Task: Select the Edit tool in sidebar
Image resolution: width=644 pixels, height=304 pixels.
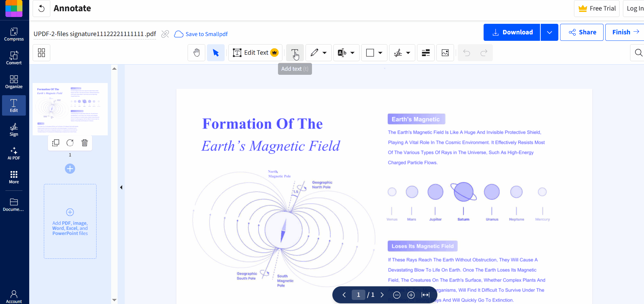Action: [14, 106]
